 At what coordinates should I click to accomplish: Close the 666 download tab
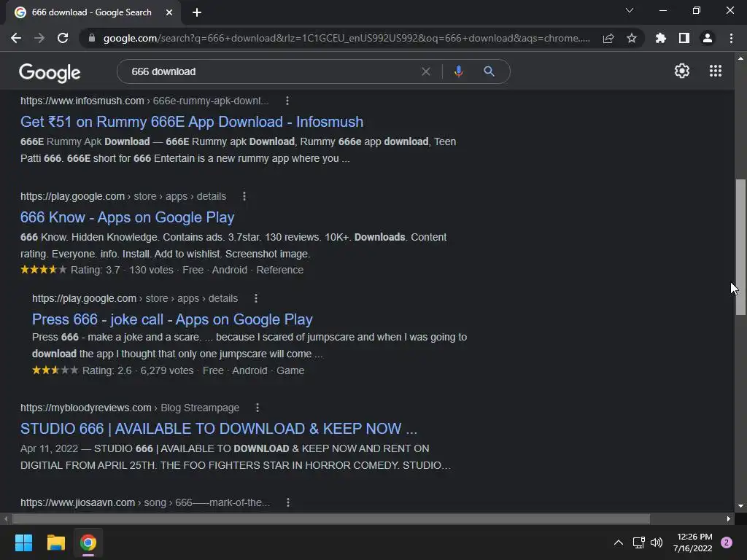(169, 12)
